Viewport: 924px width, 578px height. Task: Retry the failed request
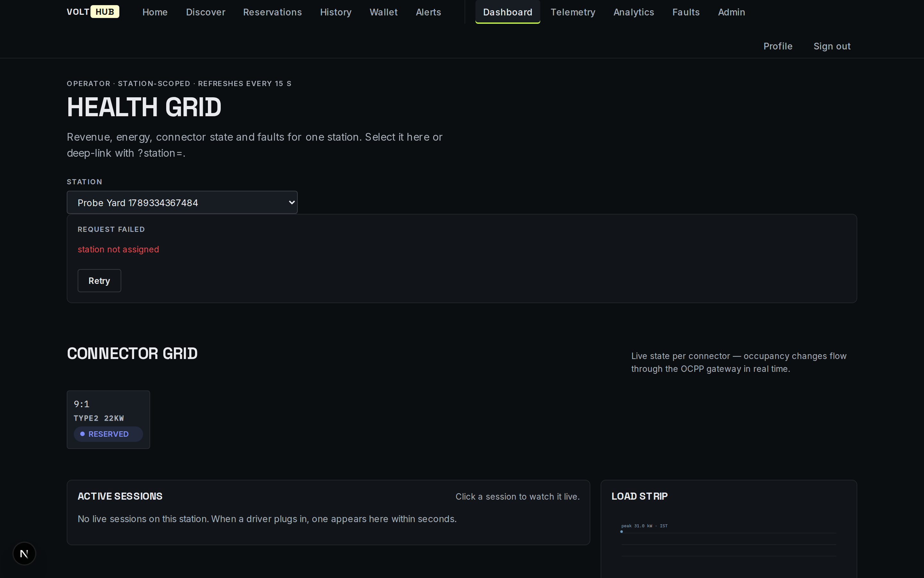[99, 281]
